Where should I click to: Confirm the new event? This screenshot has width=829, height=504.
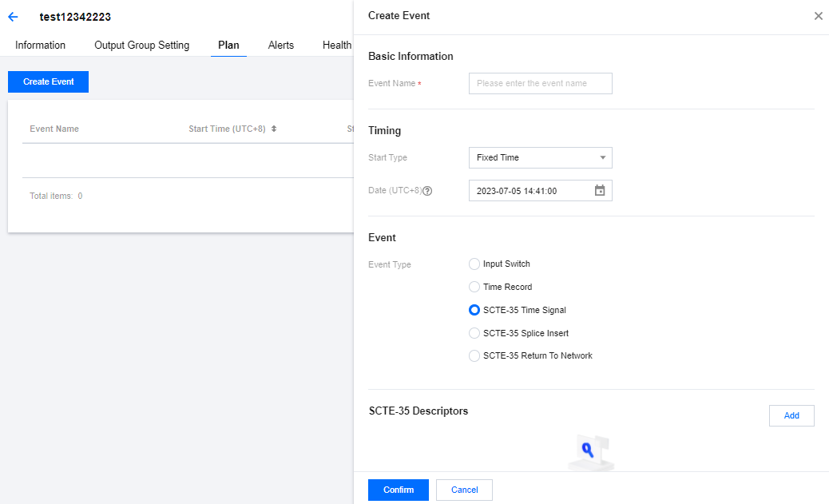pos(398,490)
